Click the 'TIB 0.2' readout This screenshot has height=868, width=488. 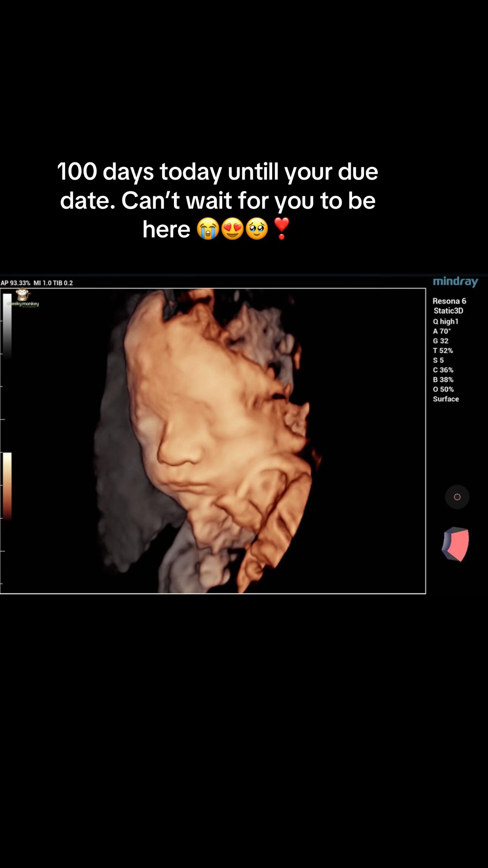tap(63, 283)
